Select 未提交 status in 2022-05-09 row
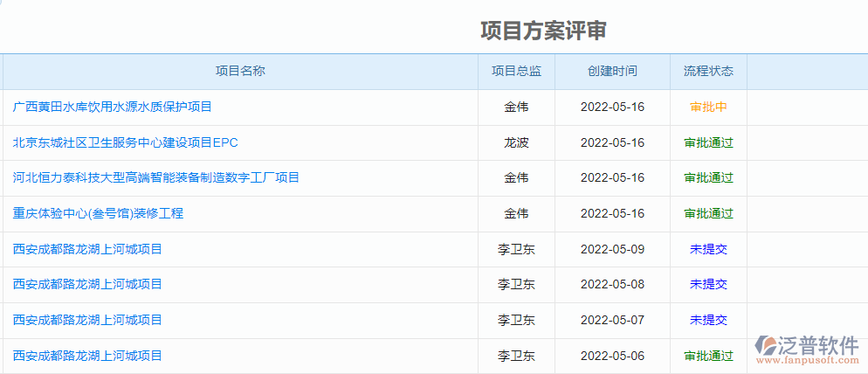 click(x=708, y=249)
